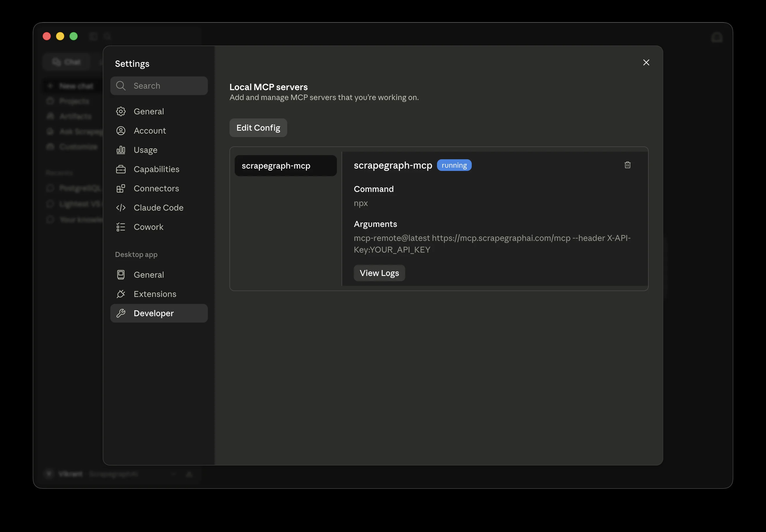Open the Extensions plug icon
Image resolution: width=766 pixels, height=532 pixels.
pyautogui.click(x=121, y=294)
